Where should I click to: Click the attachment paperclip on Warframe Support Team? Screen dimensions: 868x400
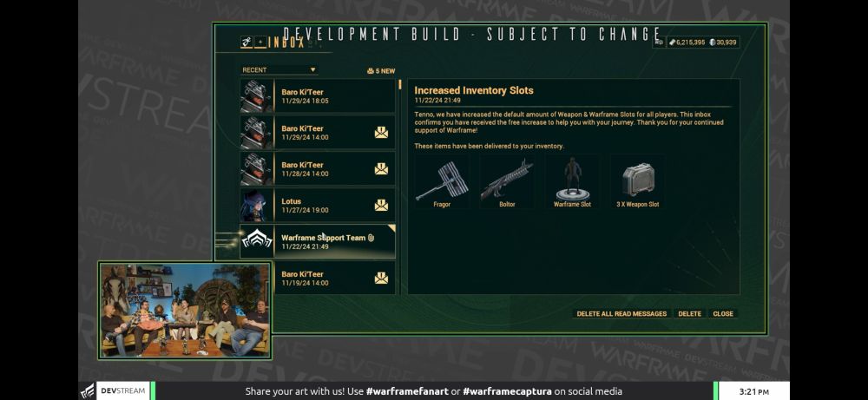pyautogui.click(x=371, y=238)
